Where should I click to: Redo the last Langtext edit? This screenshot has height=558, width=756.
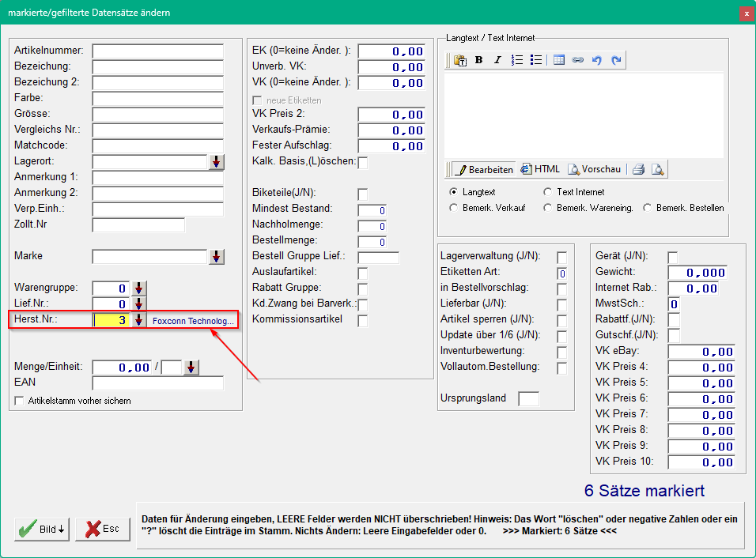[616, 60]
